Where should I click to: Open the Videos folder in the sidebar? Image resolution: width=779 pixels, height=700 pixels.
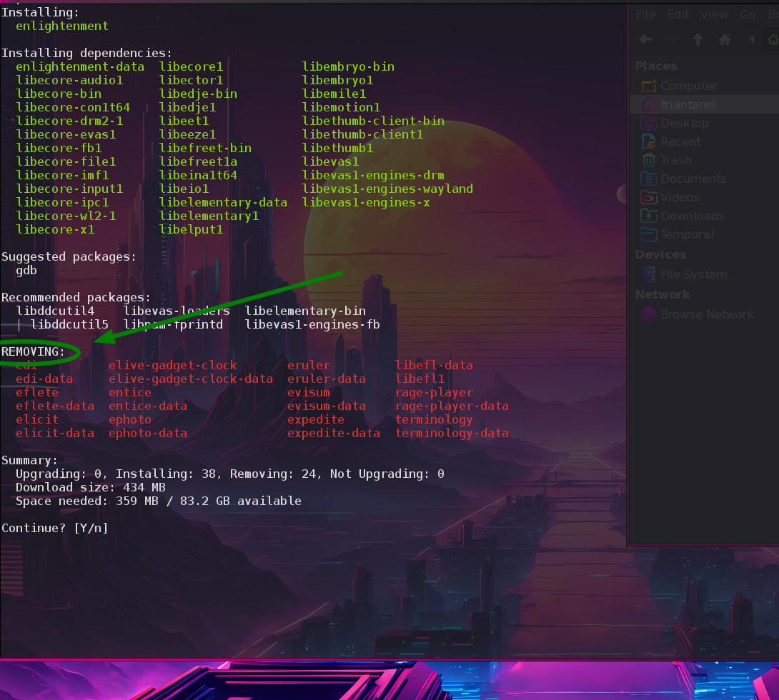[x=679, y=197]
